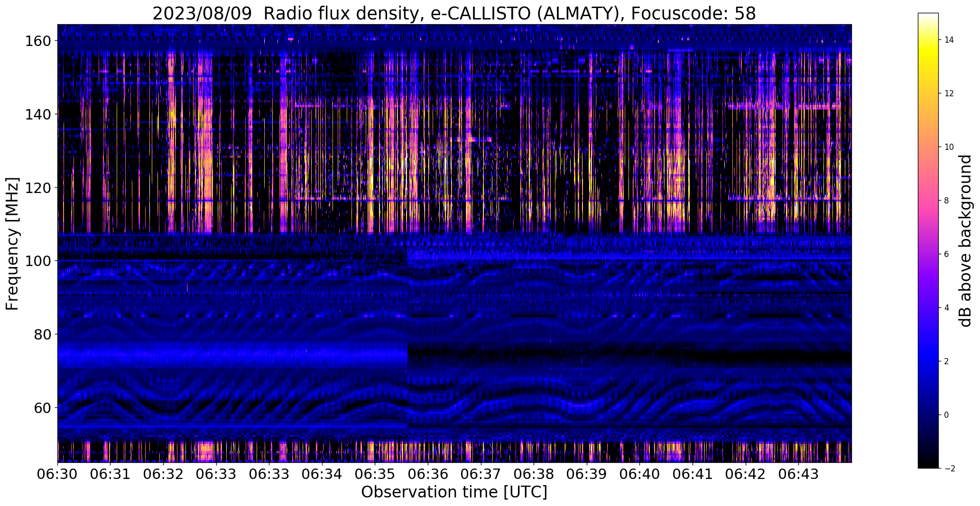Image resolution: width=980 pixels, height=506 pixels.
Task: Click the 'Observation time [UTC]' x-axis label
Action: 454,492
